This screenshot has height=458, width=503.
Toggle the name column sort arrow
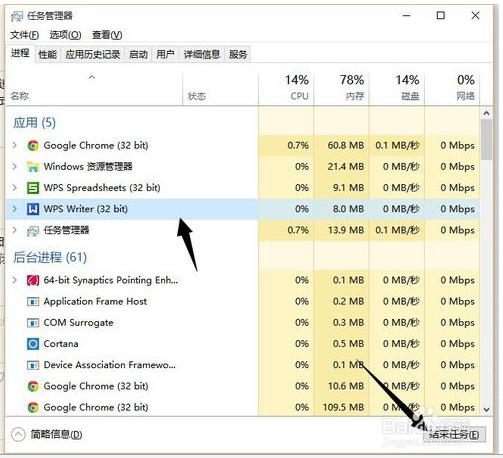[92, 77]
